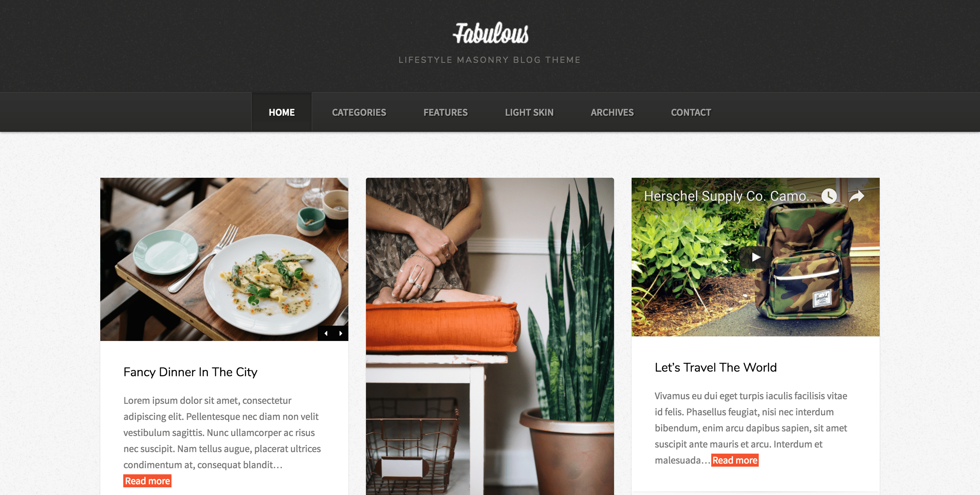Click LIGHT SKIN navigation option

[529, 112]
